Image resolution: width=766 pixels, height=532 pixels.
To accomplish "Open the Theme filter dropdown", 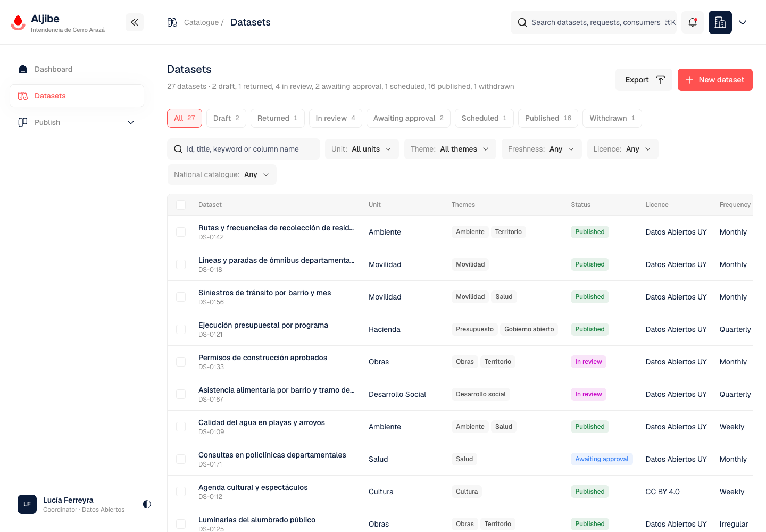I will tap(450, 149).
